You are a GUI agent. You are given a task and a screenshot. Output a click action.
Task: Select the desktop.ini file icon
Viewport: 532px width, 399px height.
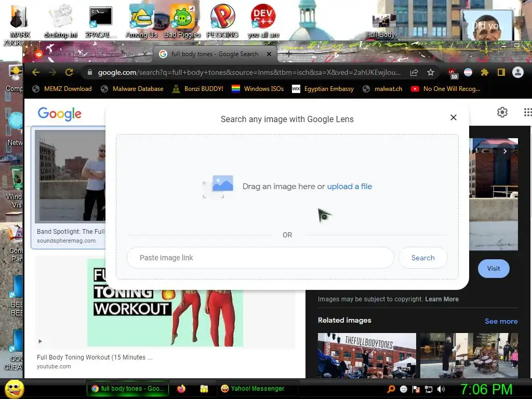point(61,22)
